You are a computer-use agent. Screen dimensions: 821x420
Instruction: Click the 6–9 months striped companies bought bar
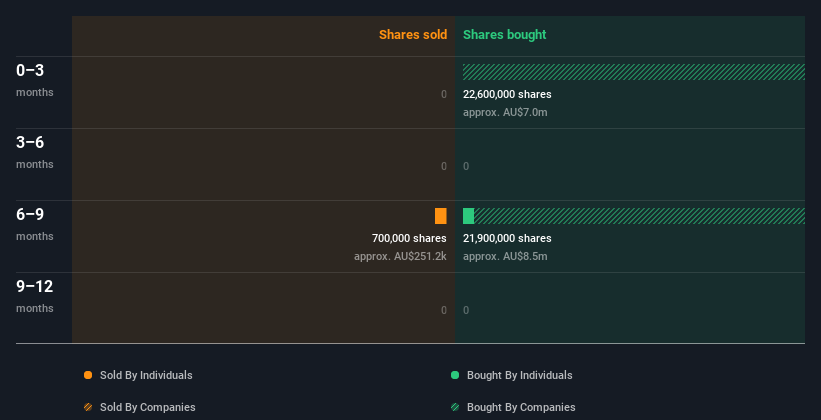pyautogui.click(x=639, y=216)
